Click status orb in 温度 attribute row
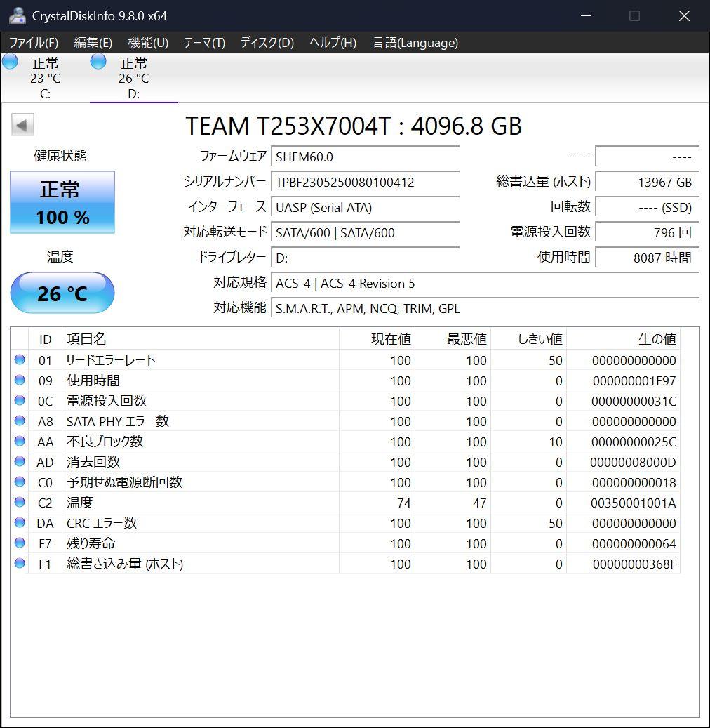 tap(20, 502)
